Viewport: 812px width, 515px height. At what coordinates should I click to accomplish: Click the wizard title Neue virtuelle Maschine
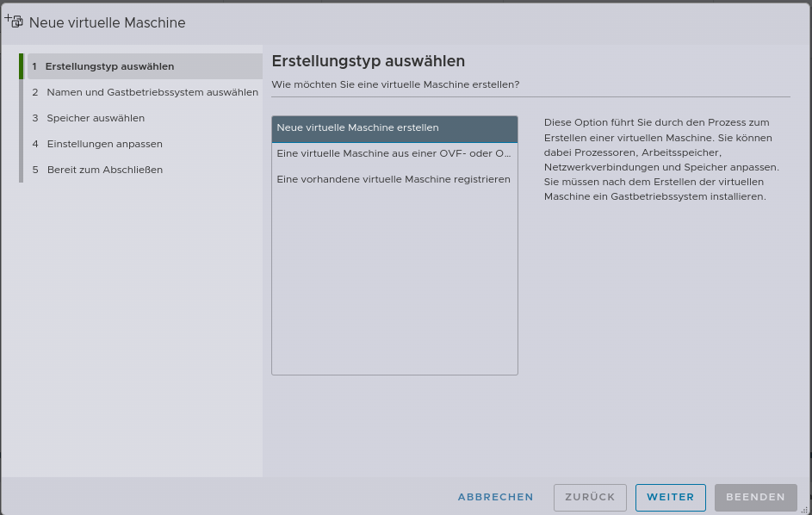point(108,23)
